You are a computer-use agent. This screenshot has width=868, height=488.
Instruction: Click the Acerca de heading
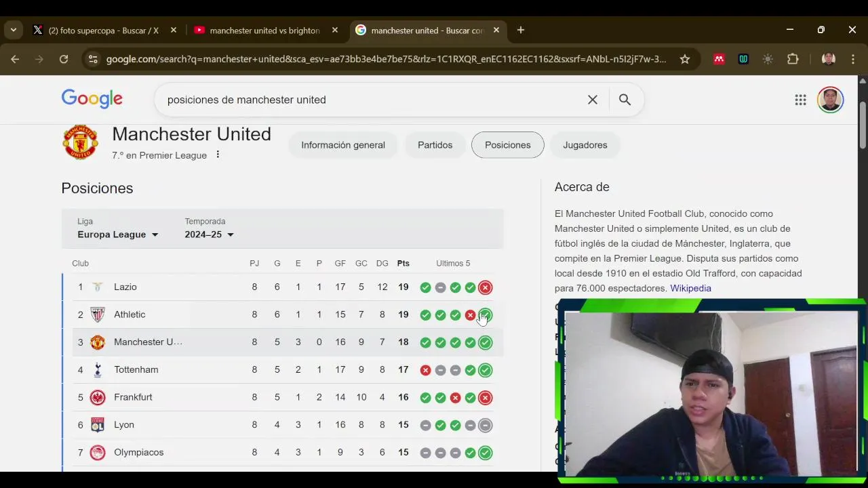point(582,187)
